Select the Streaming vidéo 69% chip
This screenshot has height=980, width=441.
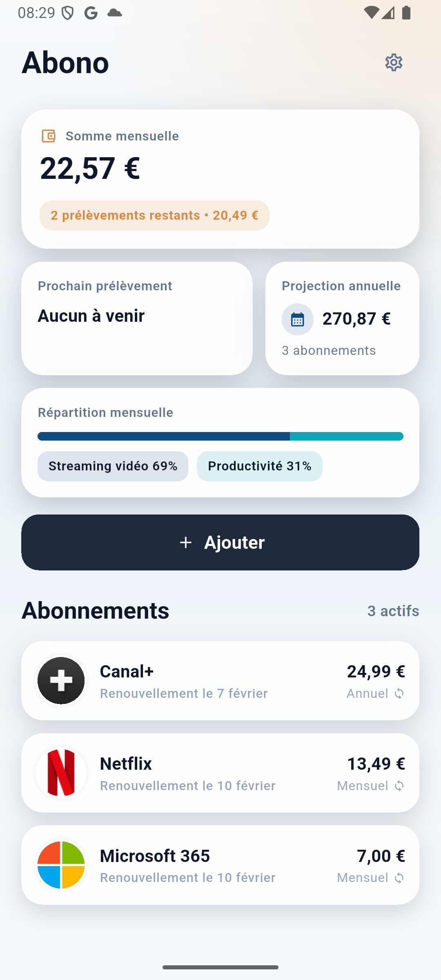click(113, 466)
